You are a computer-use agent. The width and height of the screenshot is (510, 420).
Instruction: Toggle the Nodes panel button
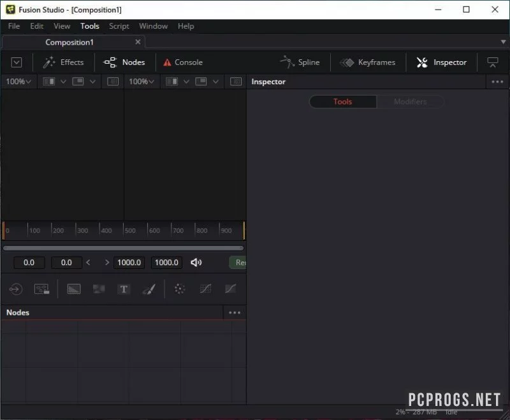[x=124, y=62]
